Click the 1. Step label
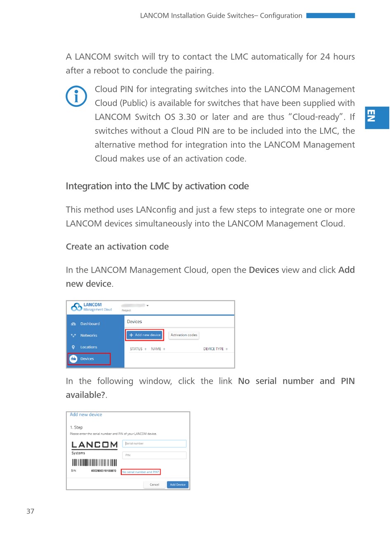Screen dimensions: 392x552 pos(76,427)
